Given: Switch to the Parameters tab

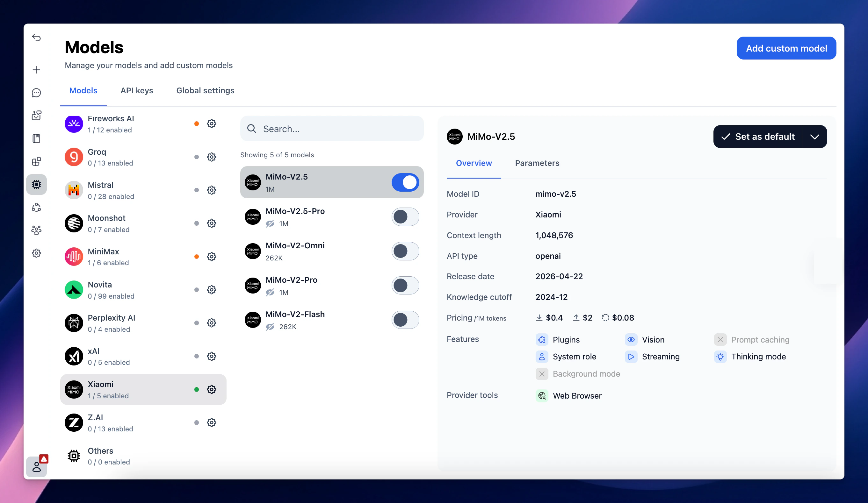Looking at the screenshot, I should point(537,163).
